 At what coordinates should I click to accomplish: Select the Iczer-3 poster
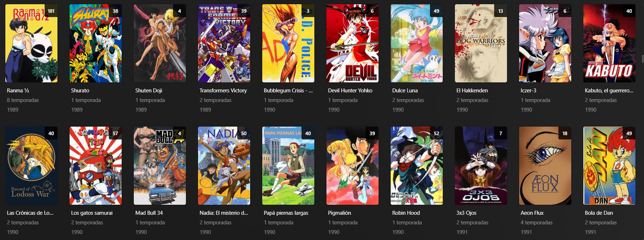tap(545, 43)
